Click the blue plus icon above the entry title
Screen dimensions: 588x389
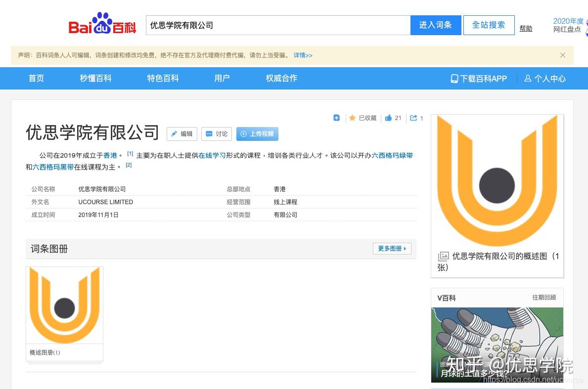point(337,118)
